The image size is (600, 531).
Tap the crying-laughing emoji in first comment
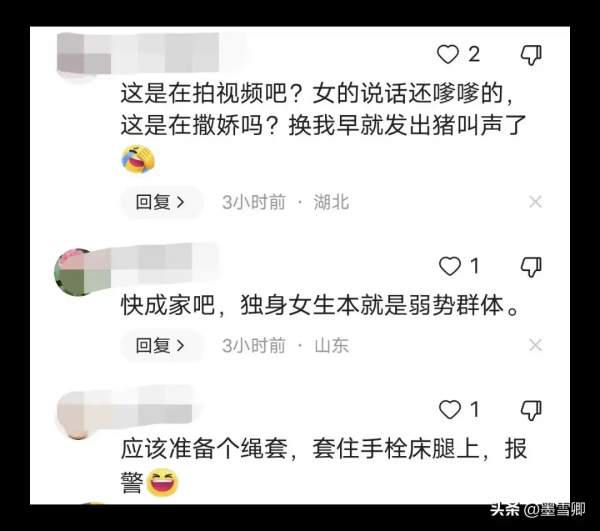point(138,159)
